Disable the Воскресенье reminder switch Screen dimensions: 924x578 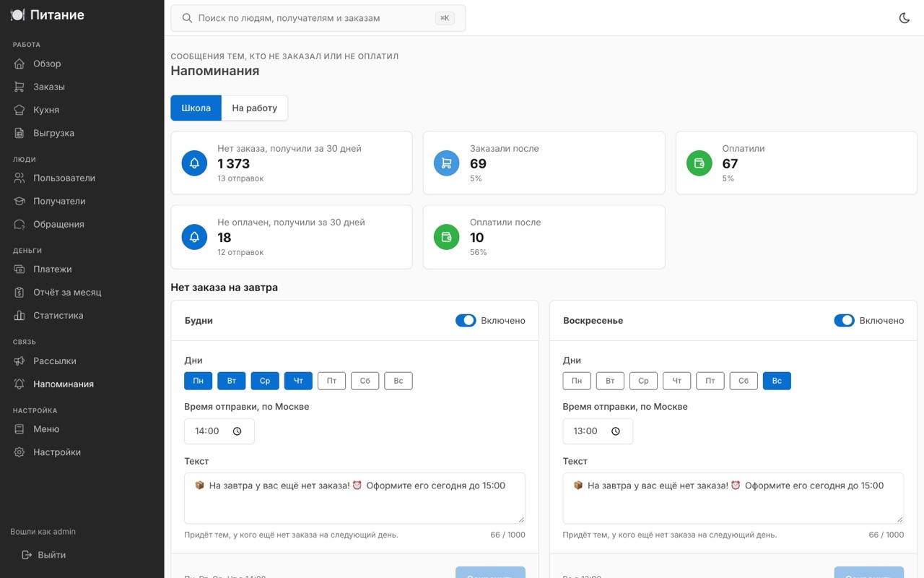coord(844,320)
